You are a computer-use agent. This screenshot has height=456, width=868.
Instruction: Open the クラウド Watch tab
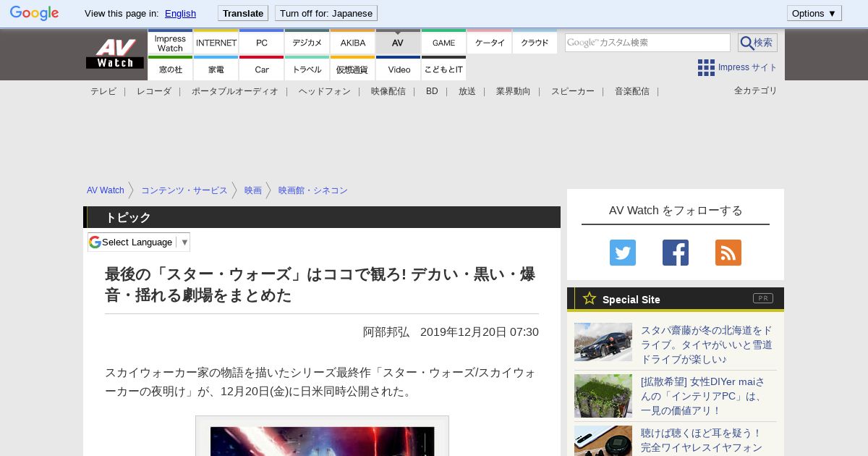tap(535, 43)
